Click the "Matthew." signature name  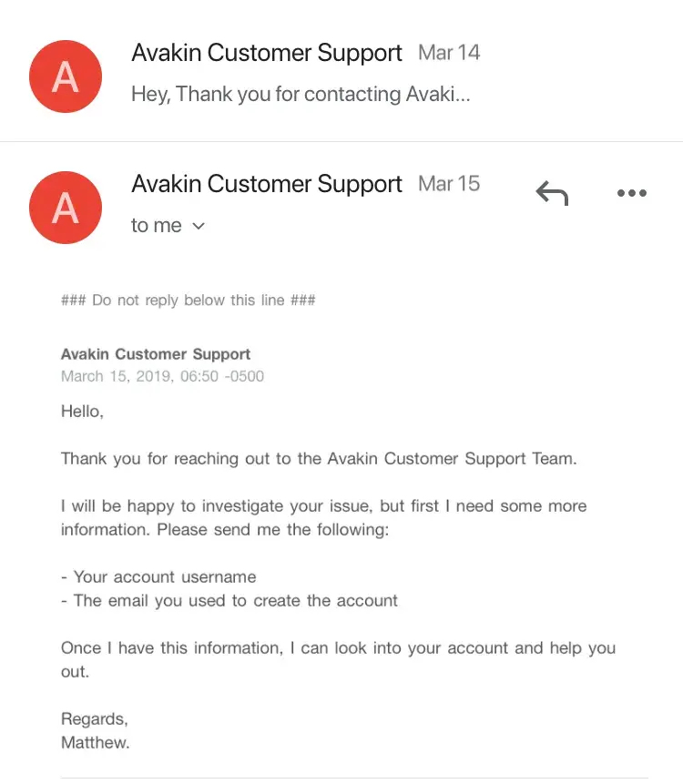pyautogui.click(x=96, y=743)
